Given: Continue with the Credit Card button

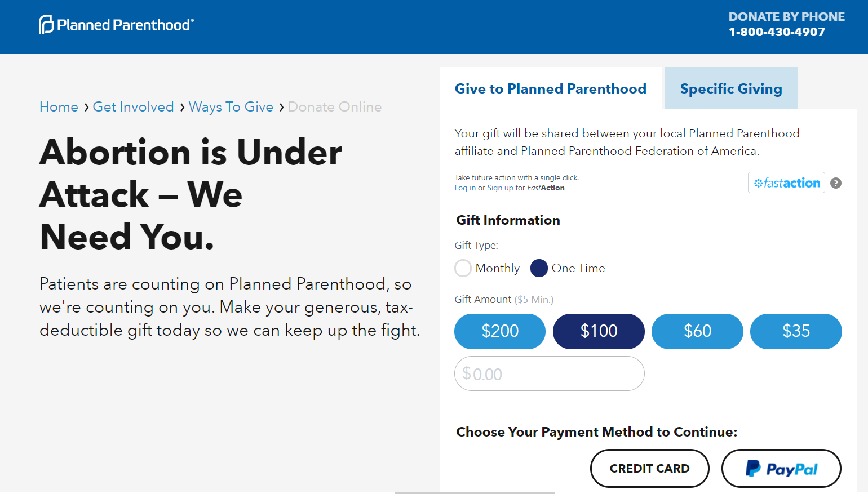Looking at the screenshot, I should coord(649,469).
